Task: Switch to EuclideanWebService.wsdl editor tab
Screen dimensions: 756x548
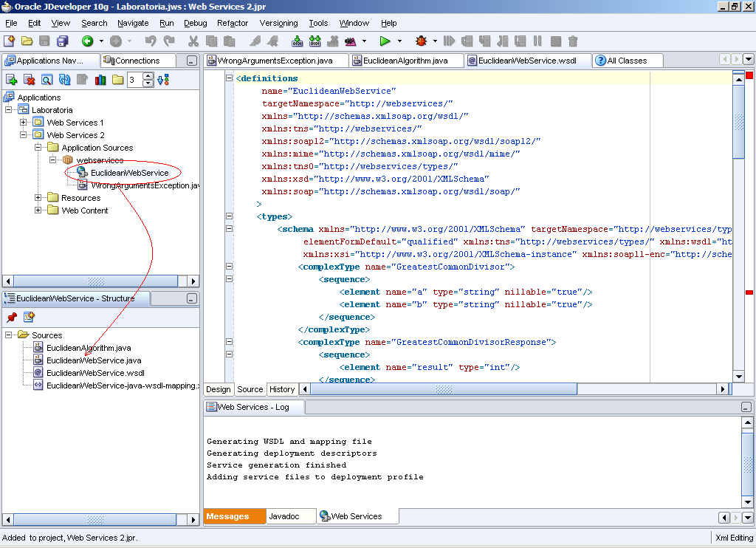Action: pos(528,61)
